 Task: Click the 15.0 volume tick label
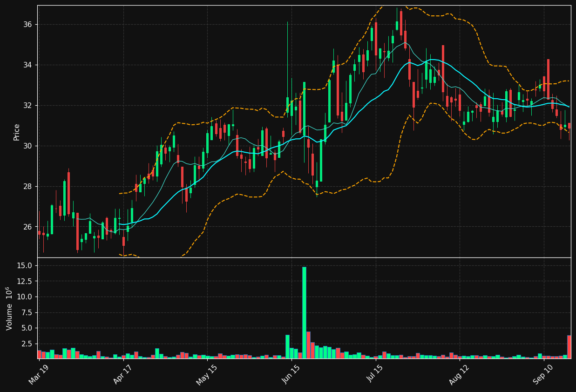pos(25,266)
